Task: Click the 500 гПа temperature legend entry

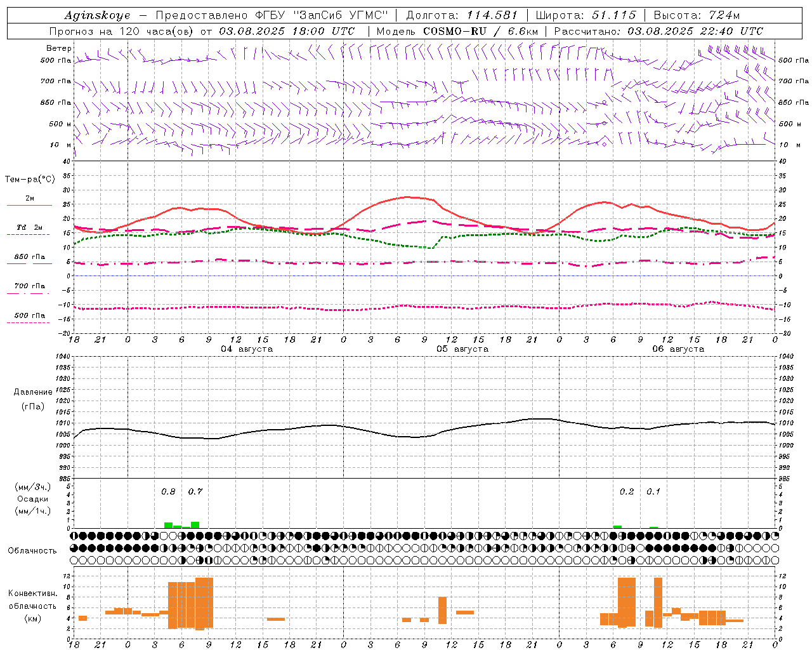Action: coord(29,315)
